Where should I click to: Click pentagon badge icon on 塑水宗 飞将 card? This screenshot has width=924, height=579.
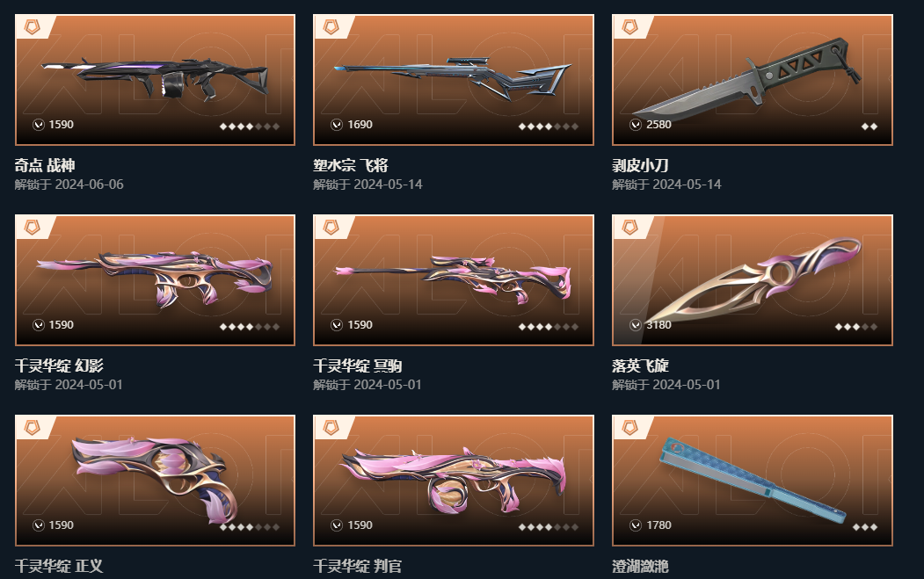point(331,27)
